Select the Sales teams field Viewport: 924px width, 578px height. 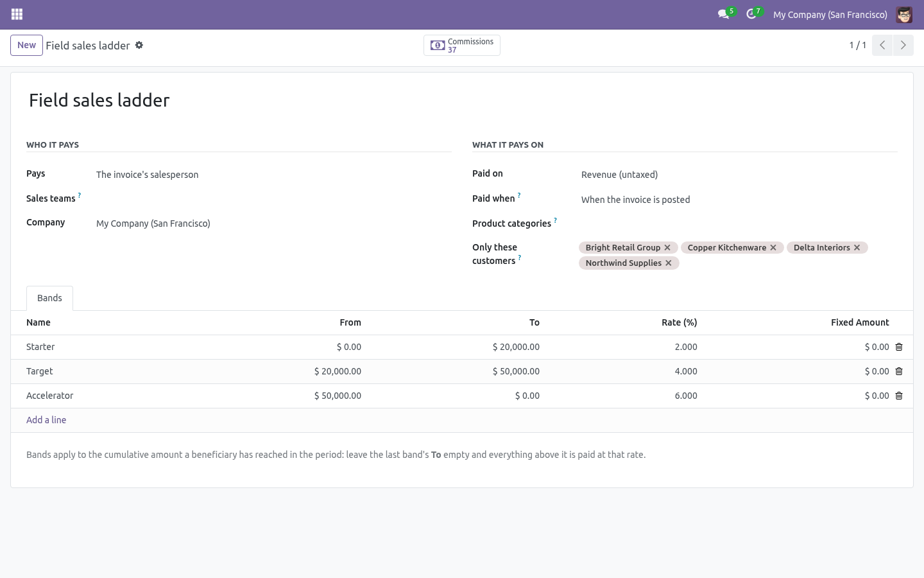[x=273, y=199]
